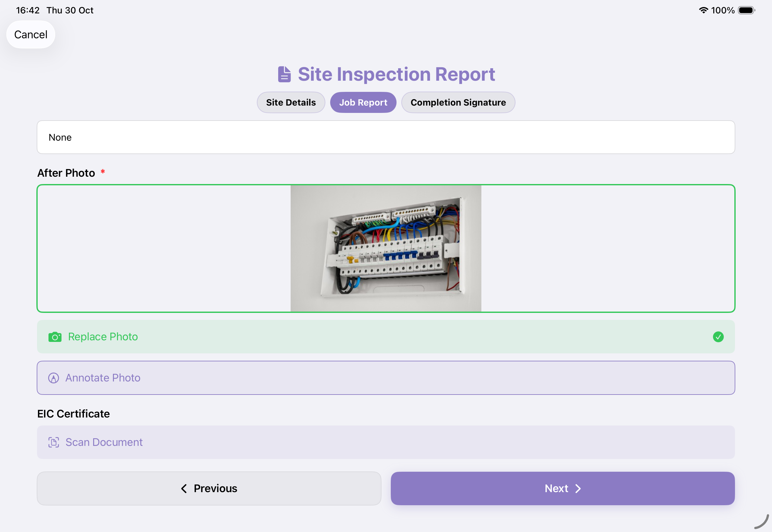Viewport: 772px width, 532px height.
Task: Open the Completion Signature tab
Action: tap(458, 102)
